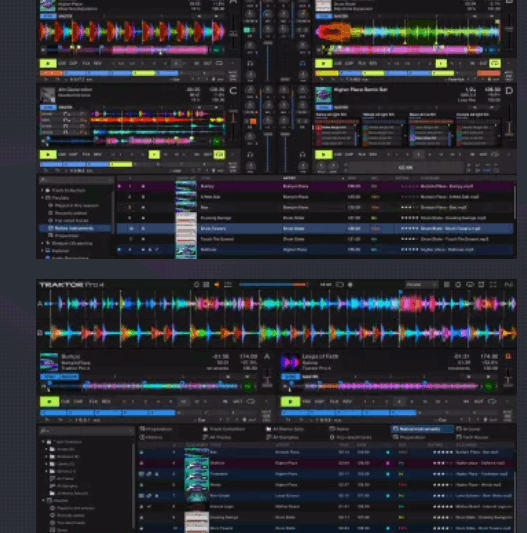Viewport: 527px width, 533px height.
Task: Toggle SYNC on the Higher Place Remix Set deck
Action: click(x=323, y=107)
